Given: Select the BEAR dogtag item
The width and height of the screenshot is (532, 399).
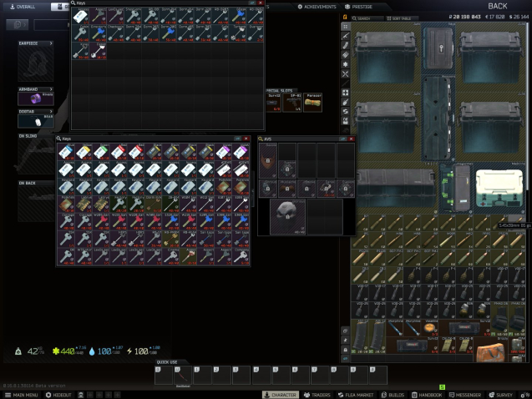Looking at the screenshot, I should click(36, 121).
